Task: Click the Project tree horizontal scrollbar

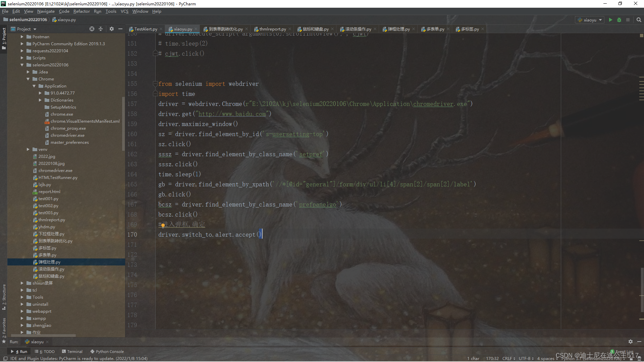Action: pos(43,335)
